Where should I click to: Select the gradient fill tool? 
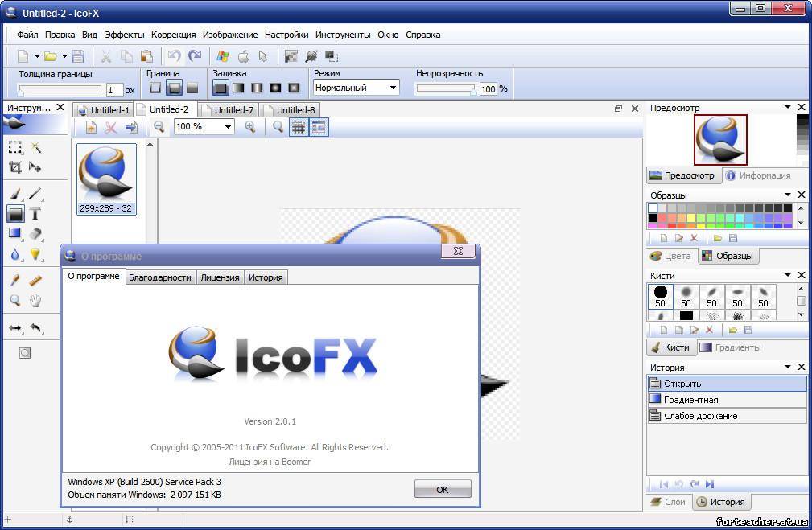click(x=15, y=233)
